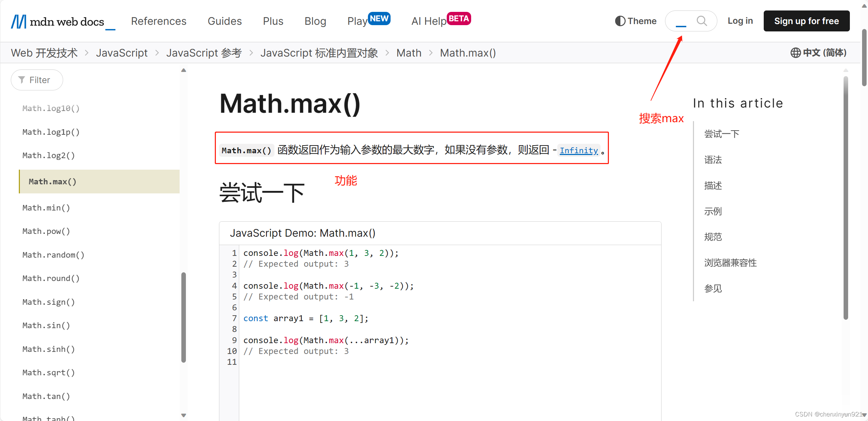Image resolution: width=868 pixels, height=421 pixels.
Task: Click the Log in link
Action: 740,21
